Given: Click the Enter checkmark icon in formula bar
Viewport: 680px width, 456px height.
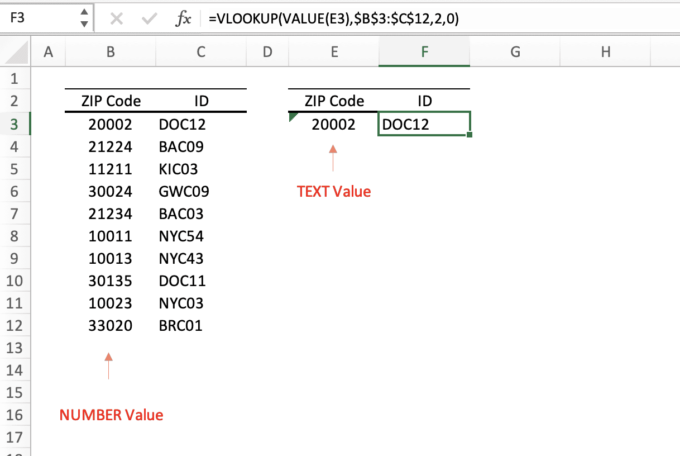Looking at the screenshot, I should 150,17.
